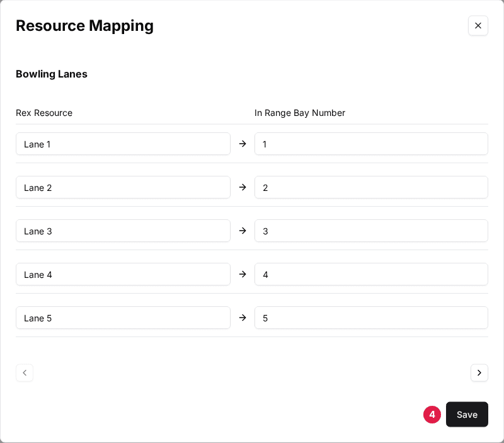Edit bay number field for Lane 5
This screenshot has height=443, width=504.
point(371,318)
